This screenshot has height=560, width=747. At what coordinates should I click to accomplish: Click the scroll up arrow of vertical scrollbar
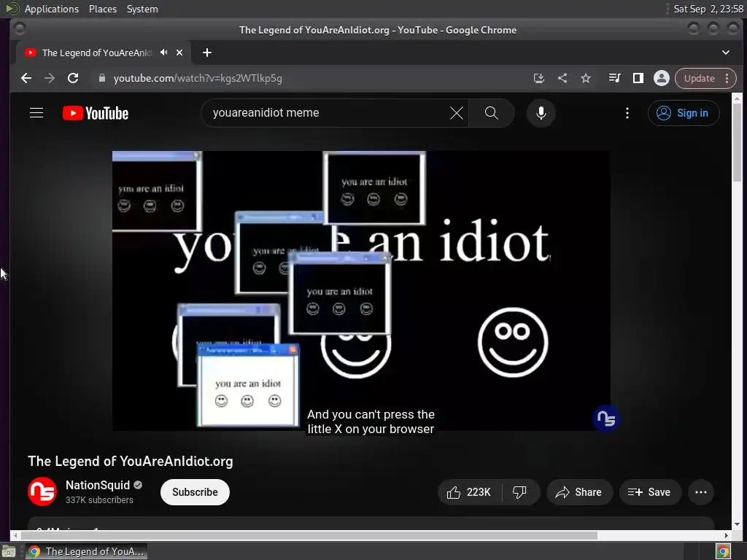coord(737,98)
